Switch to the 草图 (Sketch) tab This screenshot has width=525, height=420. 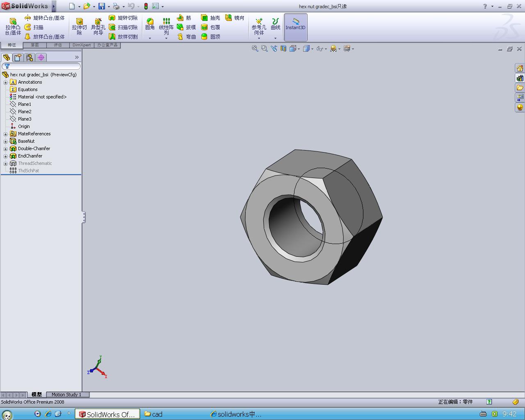(x=35, y=45)
